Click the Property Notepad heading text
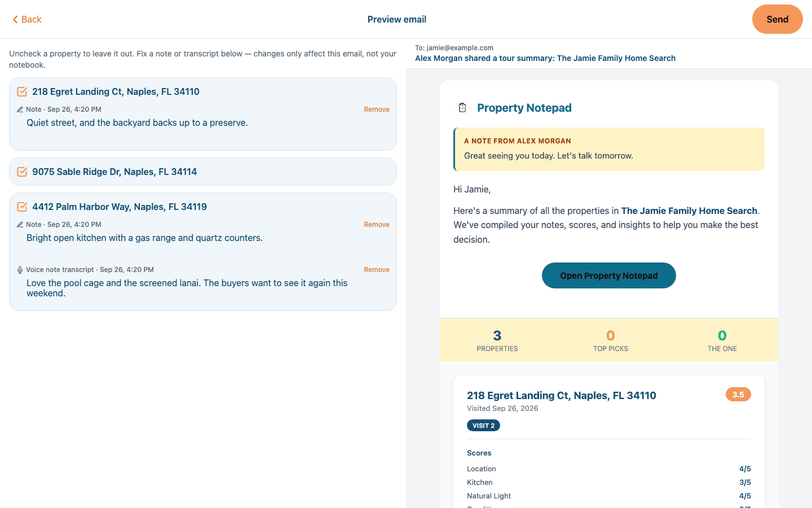 pyautogui.click(x=524, y=108)
